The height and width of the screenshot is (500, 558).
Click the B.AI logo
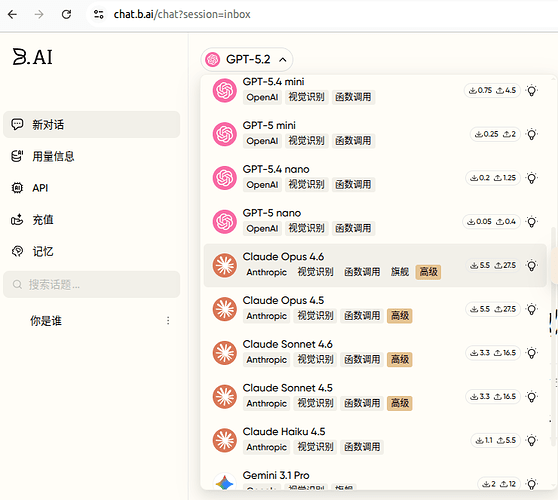point(32,57)
